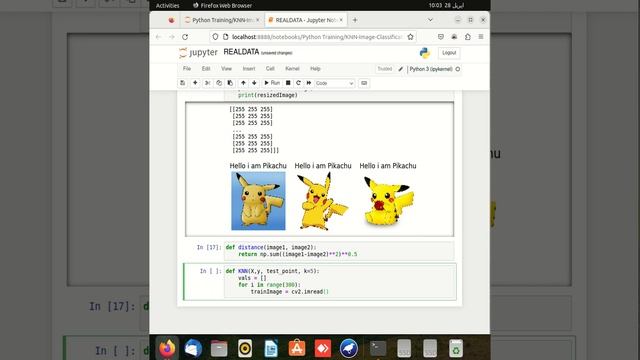The width and height of the screenshot is (640, 360).
Task: Click the middle dancing Pikachu image
Action: point(323,201)
